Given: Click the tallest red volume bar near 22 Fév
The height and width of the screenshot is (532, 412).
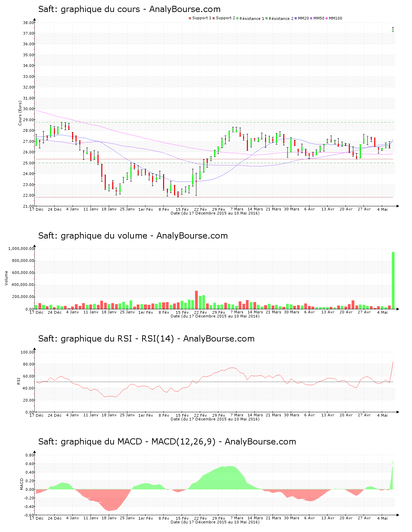Looking at the screenshot, I should click(196, 300).
